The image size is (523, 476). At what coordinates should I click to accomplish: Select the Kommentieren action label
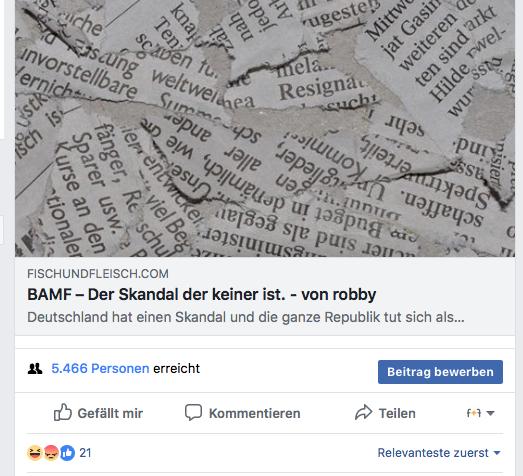pyautogui.click(x=254, y=413)
